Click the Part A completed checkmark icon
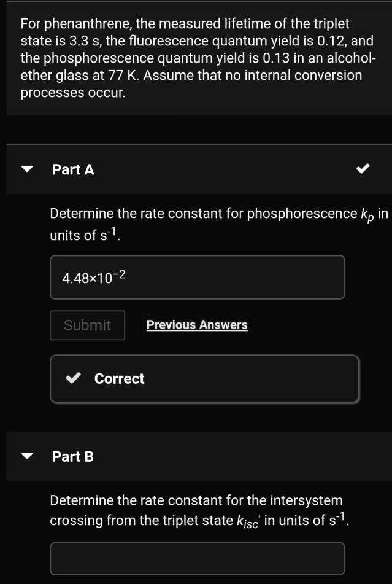The height and width of the screenshot is (584, 392). 363,169
